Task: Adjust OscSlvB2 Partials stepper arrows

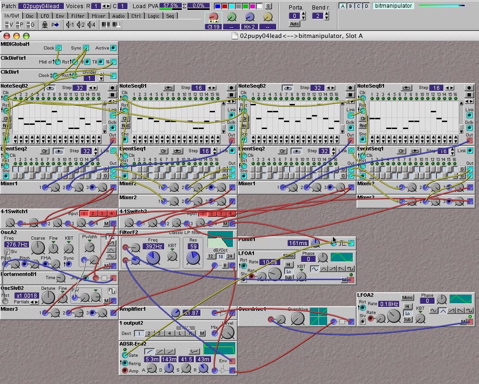Action: 35,302
